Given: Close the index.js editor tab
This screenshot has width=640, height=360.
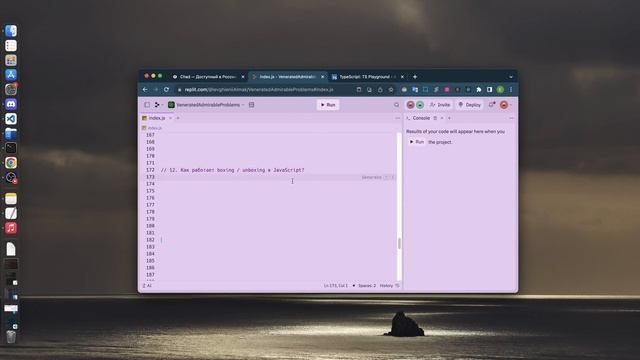Looking at the screenshot, I should 171,118.
